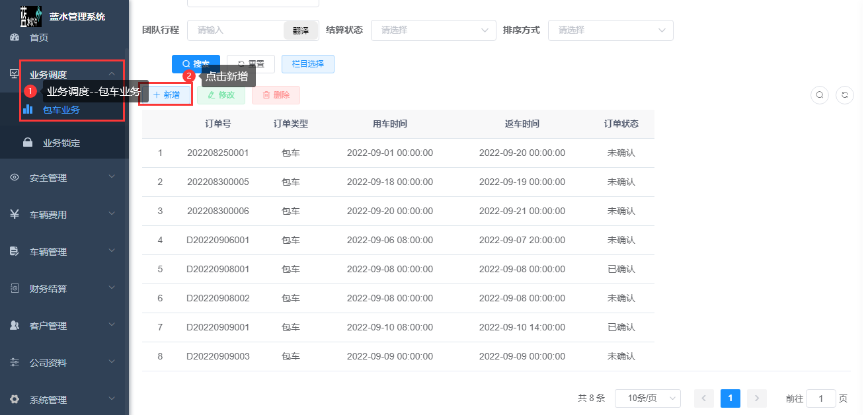The width and height of the screenshot is (868, 415).
Task: Click the 蓝水管理系统 logo image
Action: click(x=31, y=16)
